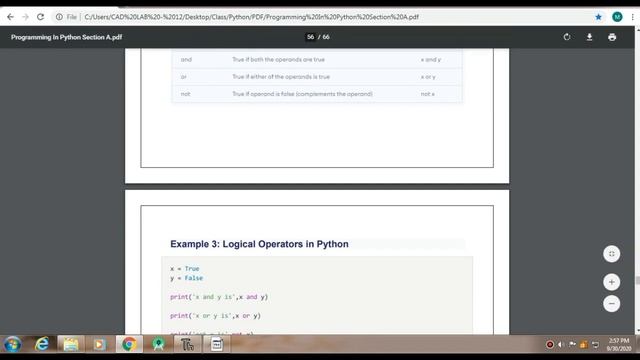The width and height of the screenshot is (640, 360).
Task: Zoom in on the PDF
Action: coord(611,282)
